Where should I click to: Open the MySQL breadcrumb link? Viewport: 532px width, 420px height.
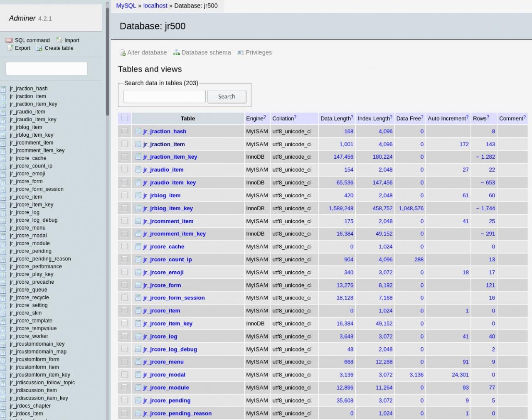pyautogui.click(x=126, y=6)
